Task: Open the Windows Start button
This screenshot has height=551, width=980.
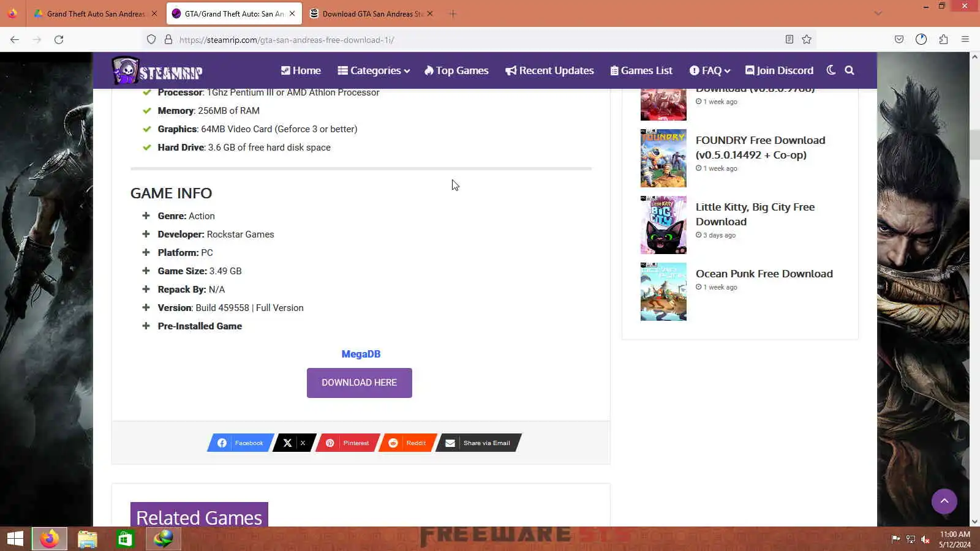Action: (15, 539)
